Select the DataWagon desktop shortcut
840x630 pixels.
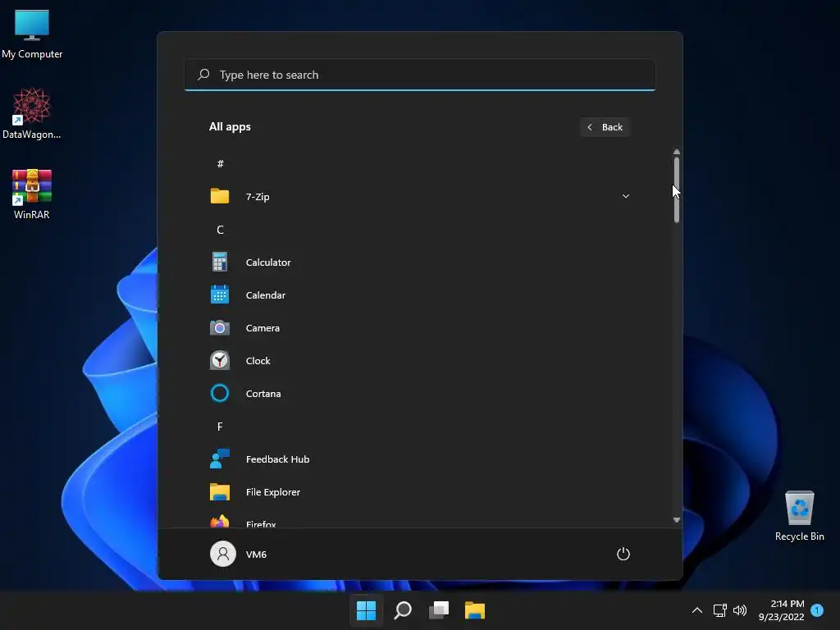pyautogui.click(x=32, y=113)
